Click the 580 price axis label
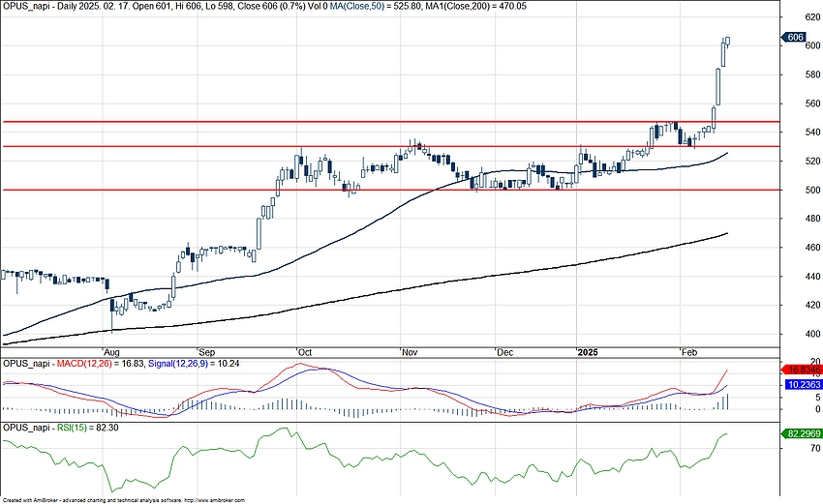 coord(812,74)
